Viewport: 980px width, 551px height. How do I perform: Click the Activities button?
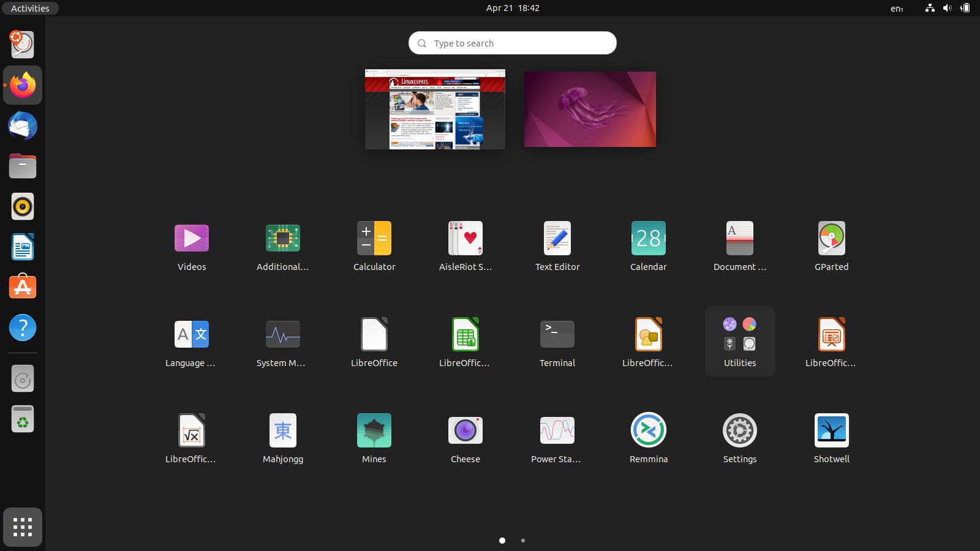click(x=30, y=8)
